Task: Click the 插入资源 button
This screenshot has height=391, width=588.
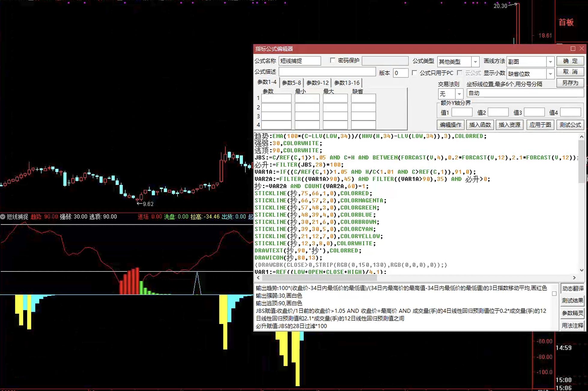Action: point(509,125)
